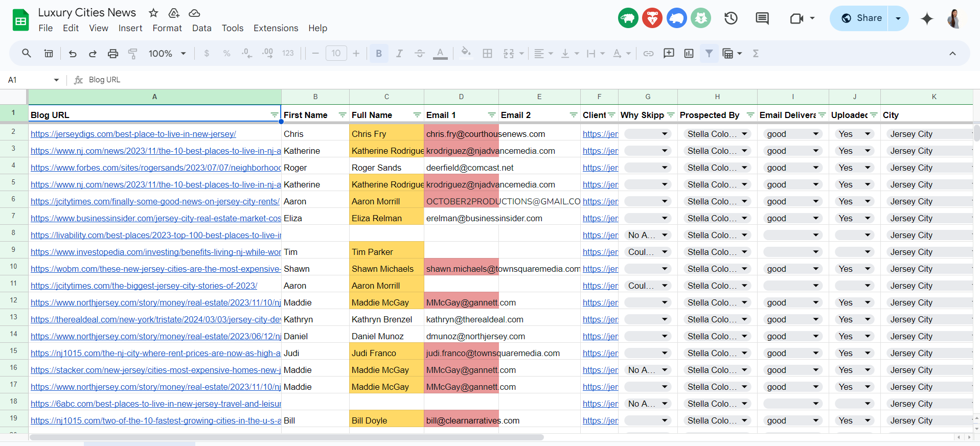Click the paint format roller icon

pos(133,54)
